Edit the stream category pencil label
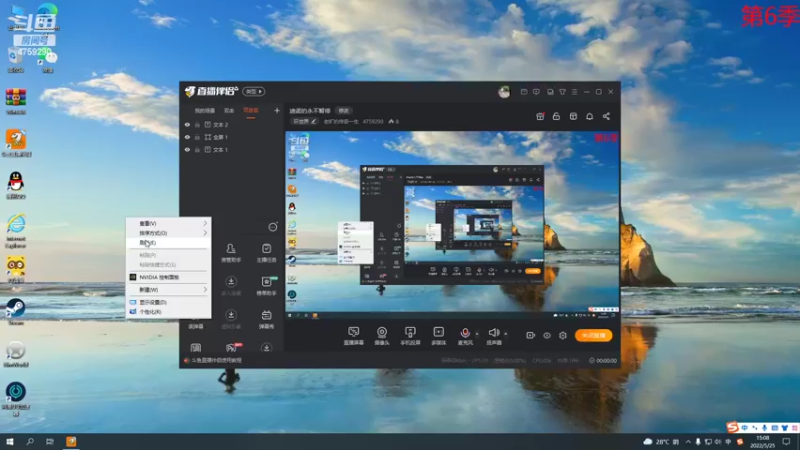800x450 pixels. tap(305, 121)
